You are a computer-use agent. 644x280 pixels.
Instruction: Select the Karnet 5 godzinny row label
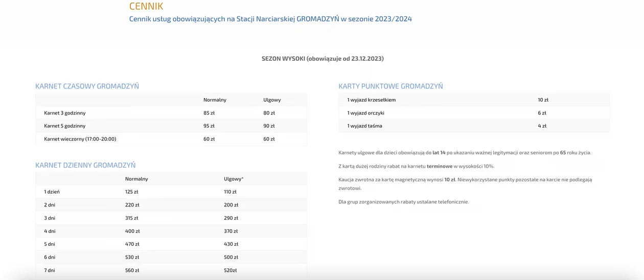65,126
